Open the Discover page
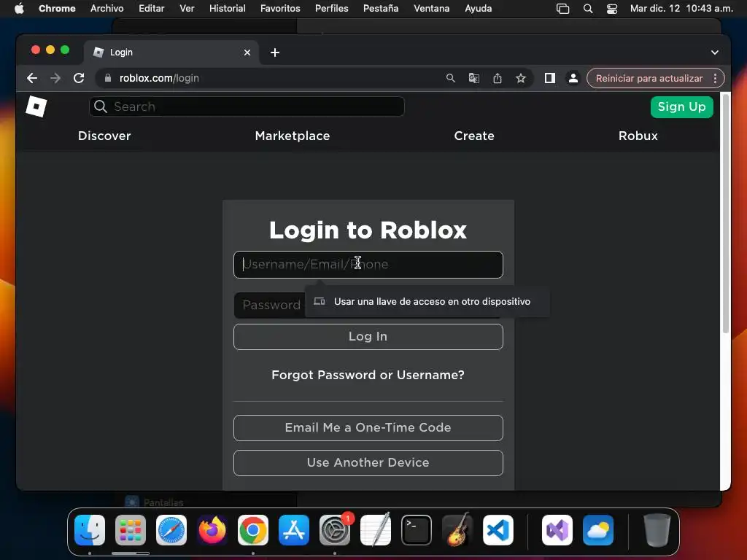 coord(104,136)
